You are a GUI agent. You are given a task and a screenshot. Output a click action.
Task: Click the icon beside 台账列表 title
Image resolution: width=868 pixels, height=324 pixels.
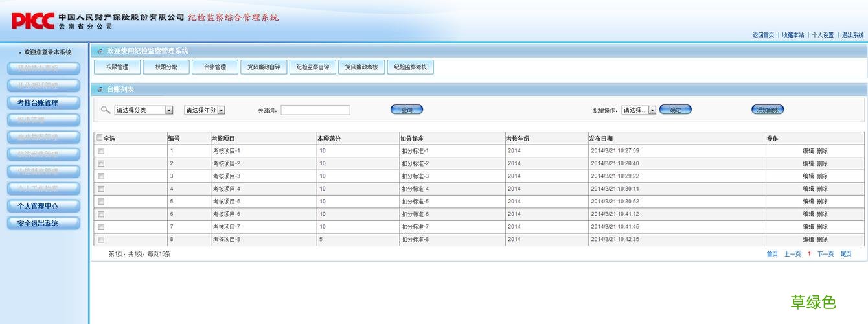(100, 89)
